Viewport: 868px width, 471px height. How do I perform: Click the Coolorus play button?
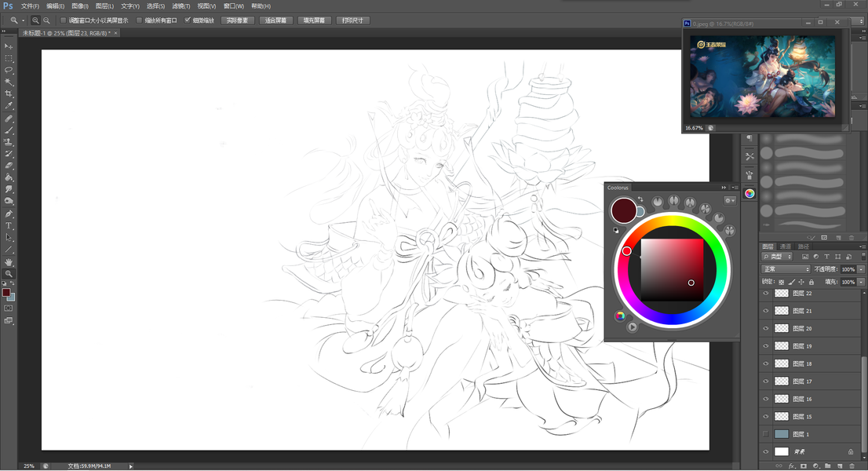(x=633, y=327)
